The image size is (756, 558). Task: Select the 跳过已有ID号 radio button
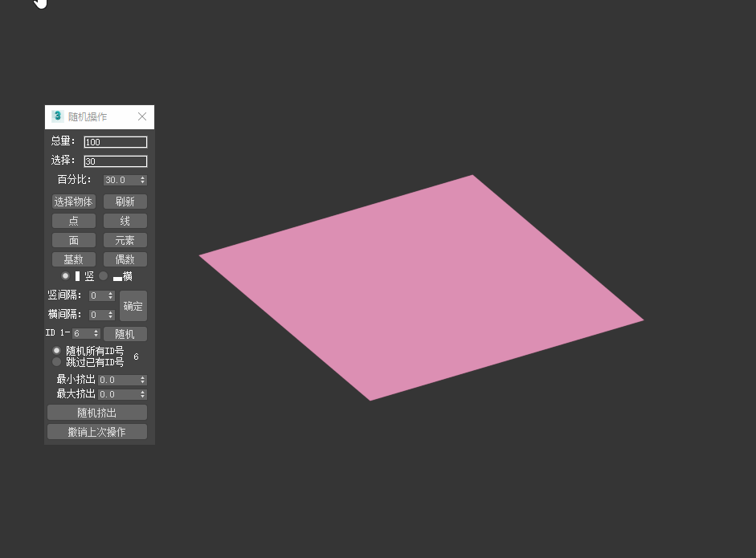coord(57,361)
